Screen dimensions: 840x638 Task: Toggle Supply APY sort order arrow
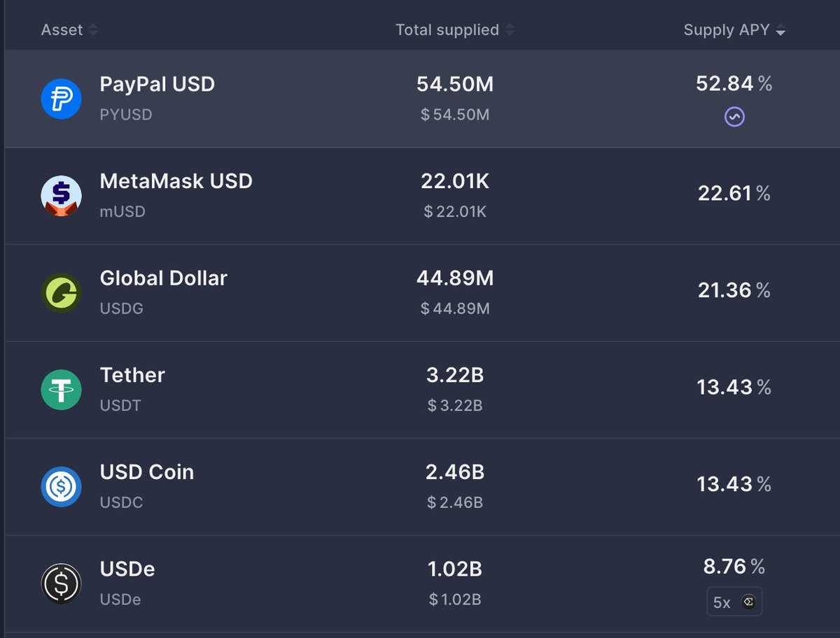[780, 31]
